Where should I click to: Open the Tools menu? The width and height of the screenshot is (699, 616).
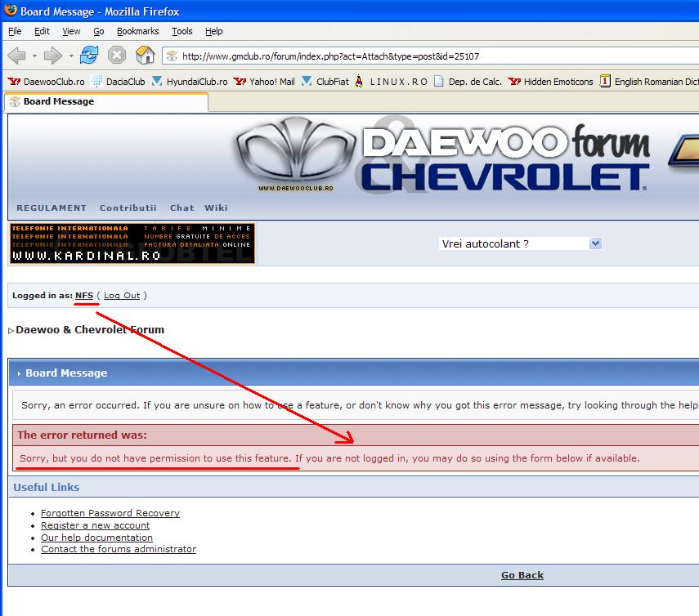pos(181,31)
